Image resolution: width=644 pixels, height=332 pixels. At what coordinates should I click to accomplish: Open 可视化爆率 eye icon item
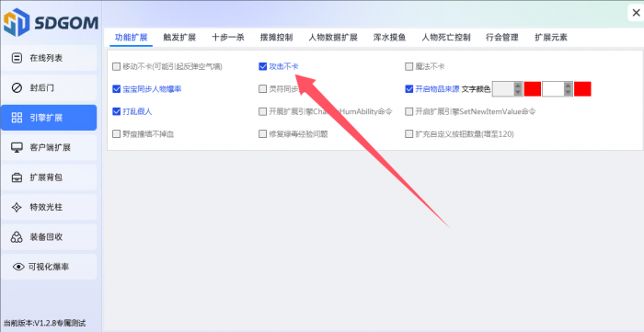tap(49, 267)
